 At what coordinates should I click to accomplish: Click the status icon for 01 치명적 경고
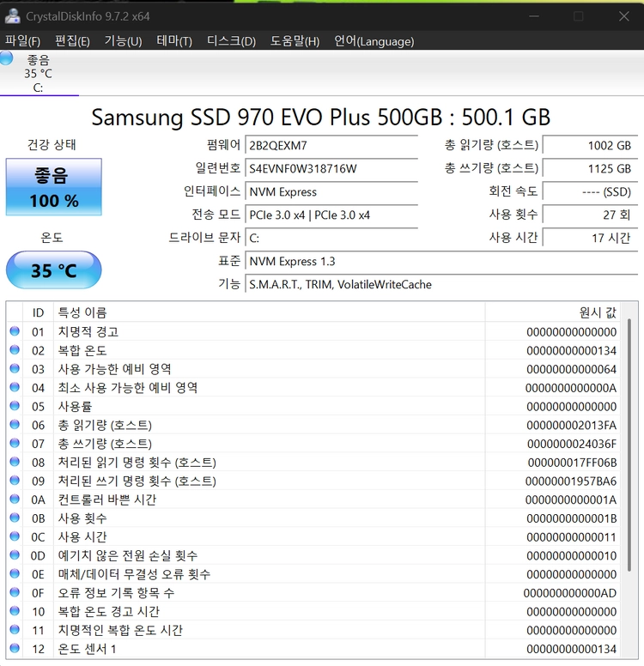tap(15, 331)
